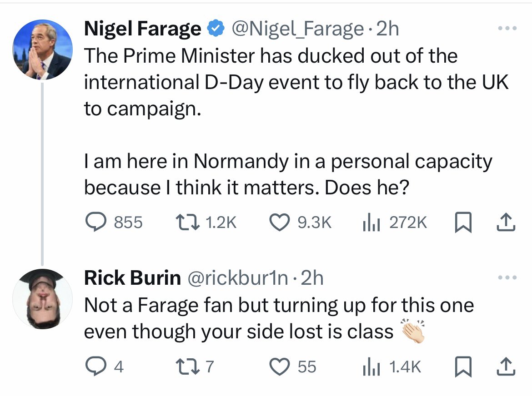Click Nigel Farage's profile avatar
Screen dimensions: 532x396
tap(42, 50)
